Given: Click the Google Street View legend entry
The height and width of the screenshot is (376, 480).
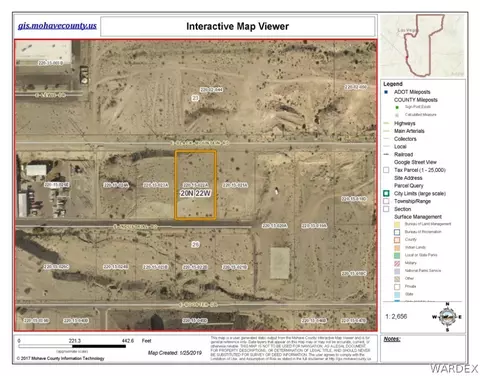Looking at the screenshot, I should [415, 162].
